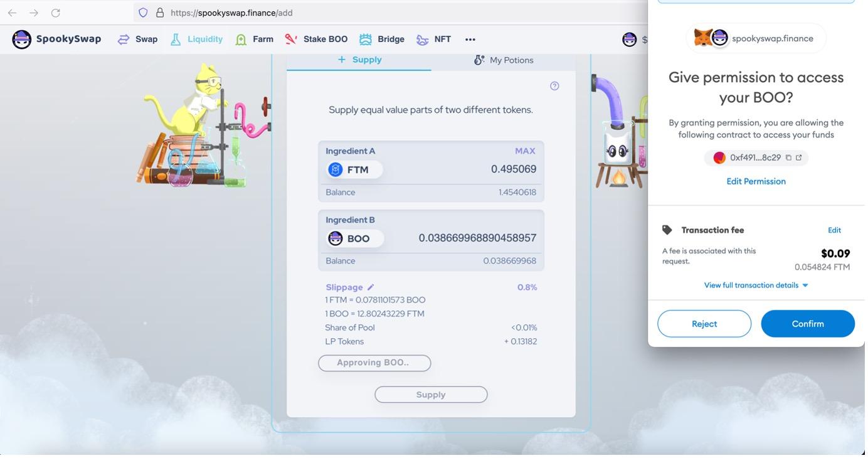This screenshot has width=868, height=458.
Task: Click the BOO price ghost icon
Action: [629, 40]
